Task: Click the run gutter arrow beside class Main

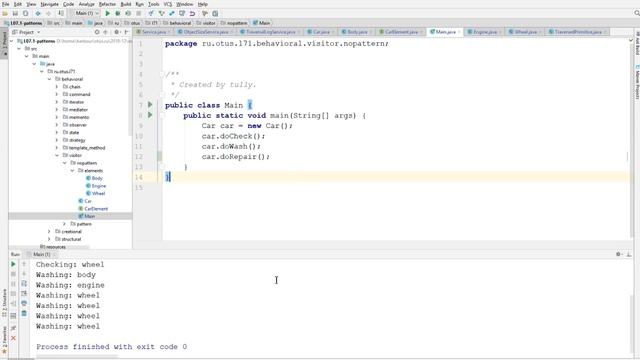Action: [x=150, y=105]
